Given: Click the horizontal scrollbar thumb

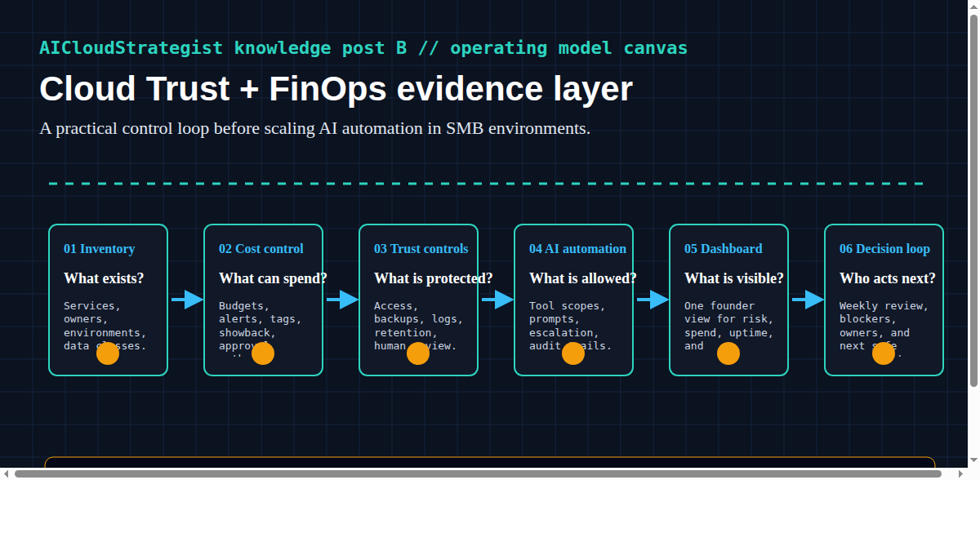Looking at the screenshot, I should 478,473.
